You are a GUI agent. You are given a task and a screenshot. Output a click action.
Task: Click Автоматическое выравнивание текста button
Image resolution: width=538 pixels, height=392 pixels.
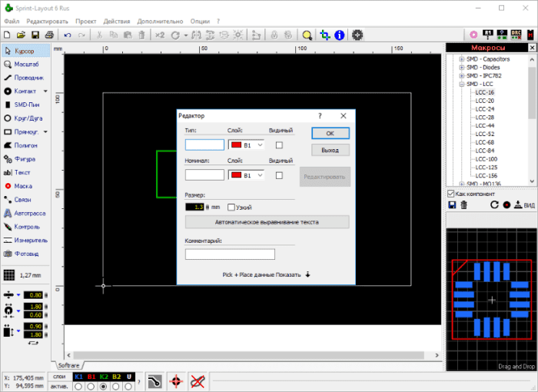(267, 222)
